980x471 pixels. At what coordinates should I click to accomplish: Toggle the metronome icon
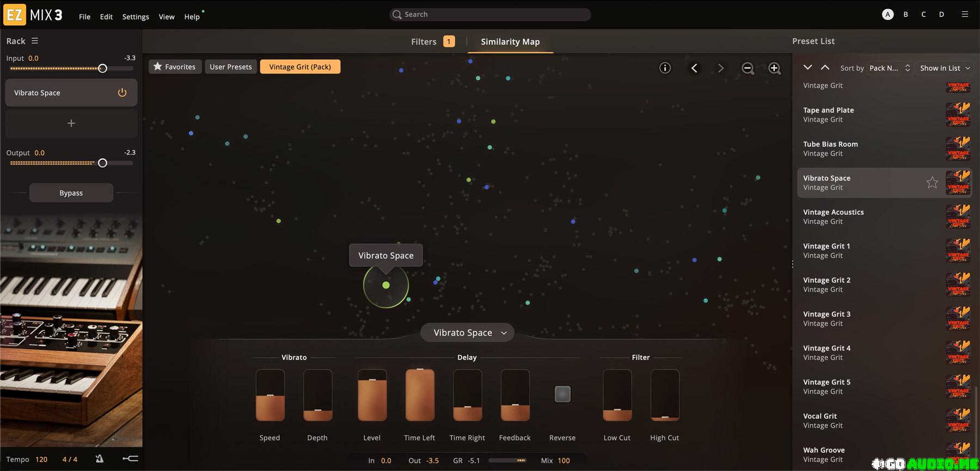(x=99, y=459)
